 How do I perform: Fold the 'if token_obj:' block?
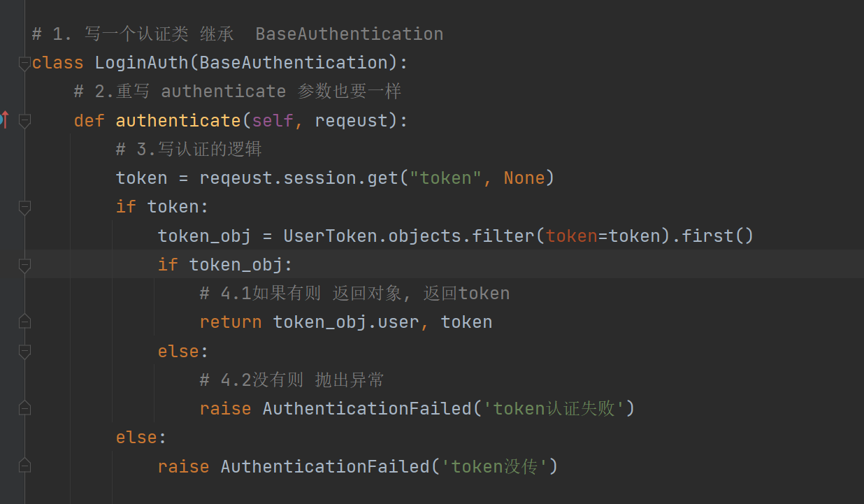(24, 266)
